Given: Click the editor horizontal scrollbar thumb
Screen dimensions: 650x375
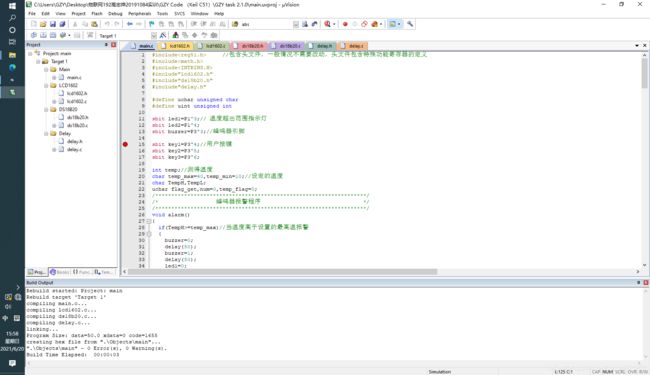Looking at the screenshot, I should coord(282,272).
